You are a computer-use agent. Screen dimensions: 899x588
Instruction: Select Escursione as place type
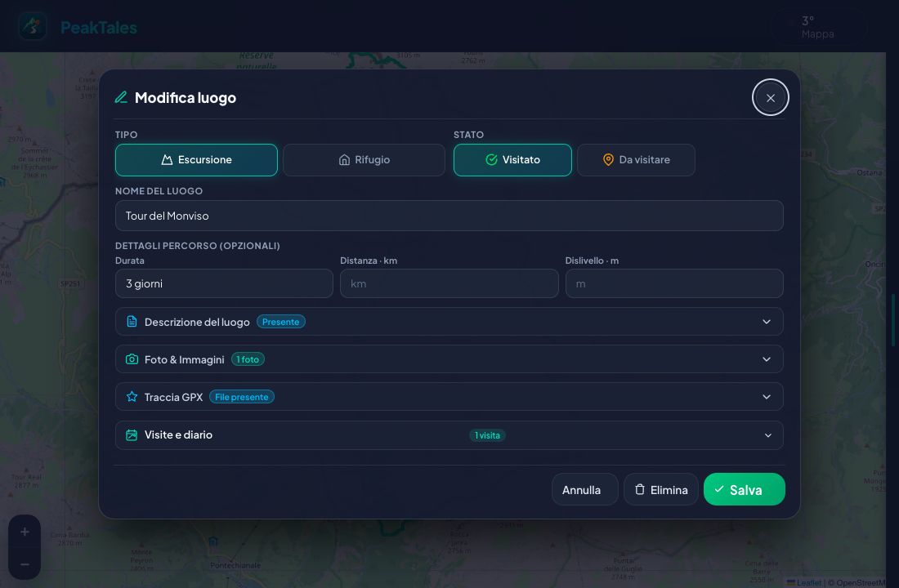tap(196, 160)
